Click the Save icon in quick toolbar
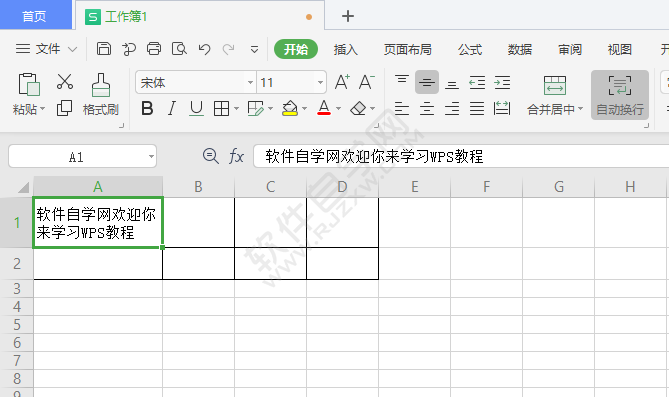The width and height of the screenshot is (669, 397). tap(104, 49)
